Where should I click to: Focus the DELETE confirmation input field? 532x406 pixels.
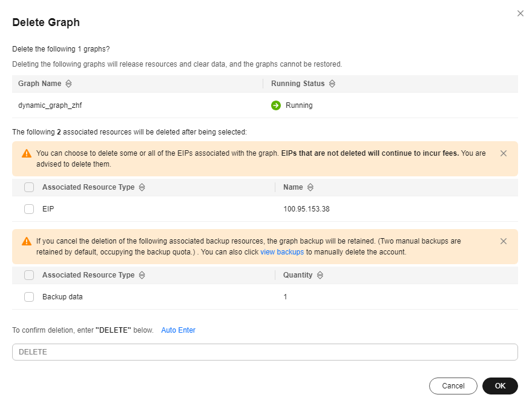click(x=265, y=352)
